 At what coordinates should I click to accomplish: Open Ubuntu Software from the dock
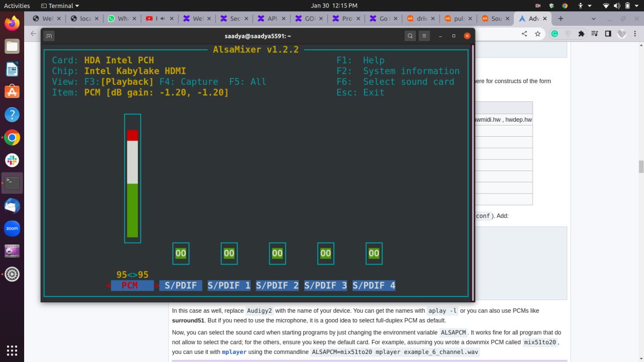tap(12, 92)
